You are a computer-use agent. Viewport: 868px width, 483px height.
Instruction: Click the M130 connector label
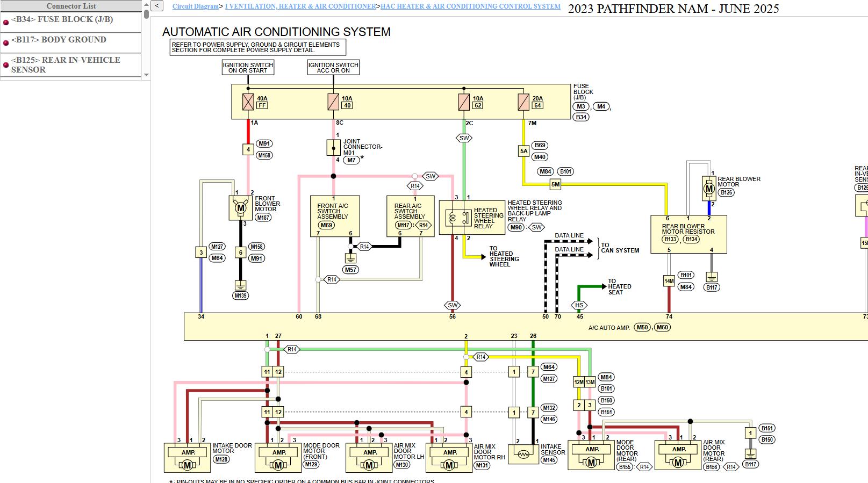[402, 465]
